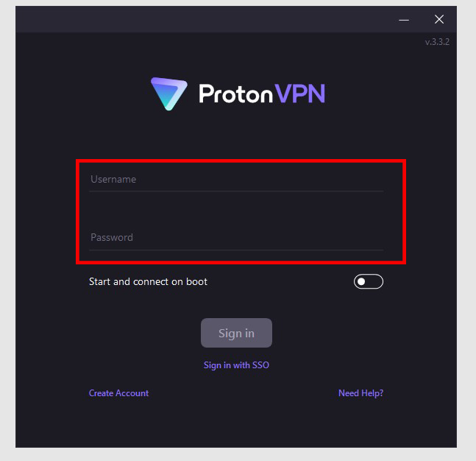Image resolution: width=476 pixels, height=461 pixels.
Task: Click the purple VPN wordmark text
Action: pos(300,94)
